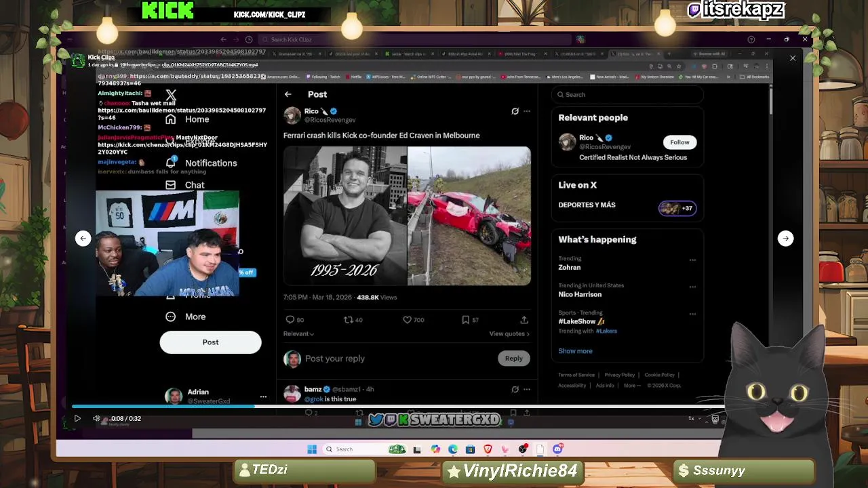The height and width of the screenshot is (488, 868).
Task: Click the Search Kick Clipz field
Action: [x=417, y=39]
